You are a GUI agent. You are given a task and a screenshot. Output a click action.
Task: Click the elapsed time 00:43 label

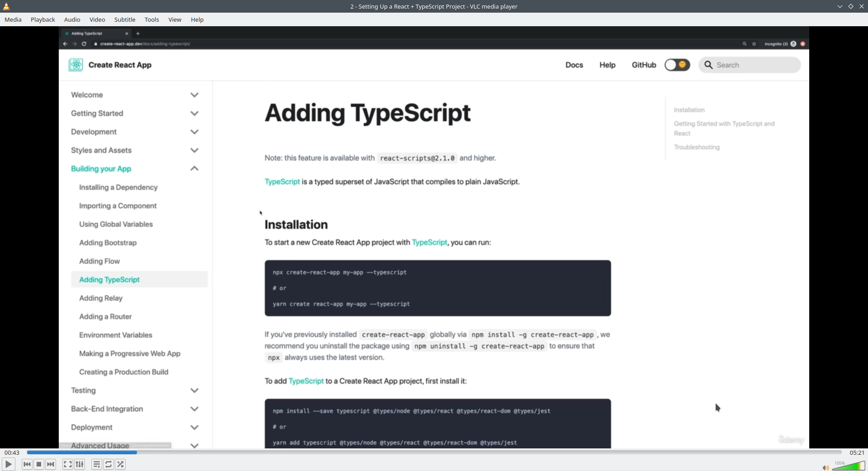coord(12,452)
